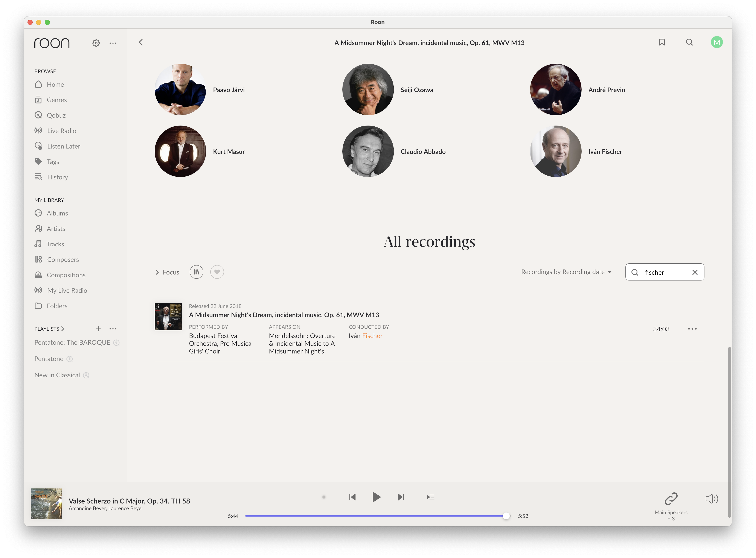
Task: Open Live Radio in Browse section
Action: [x=55, y=131]
